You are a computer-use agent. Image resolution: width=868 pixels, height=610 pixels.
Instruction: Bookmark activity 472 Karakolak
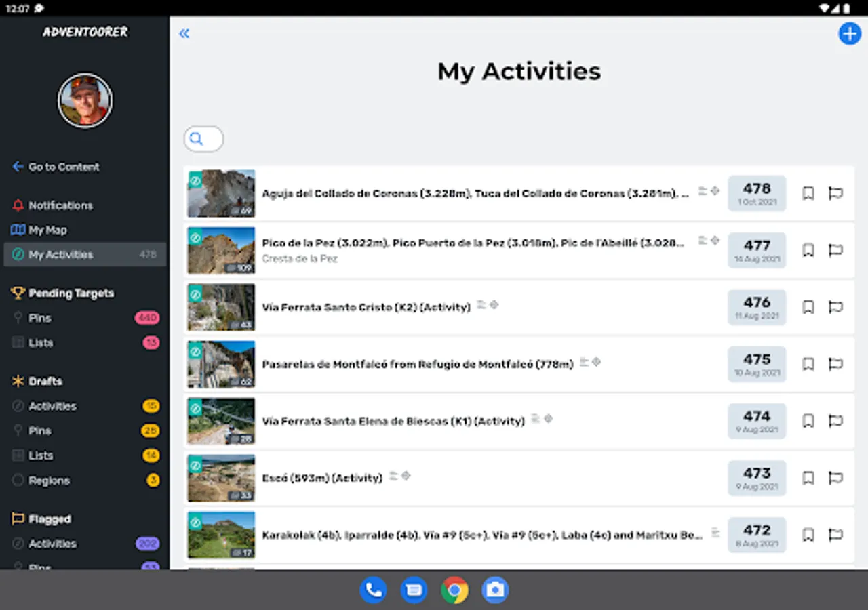click(x=808, y=535)
